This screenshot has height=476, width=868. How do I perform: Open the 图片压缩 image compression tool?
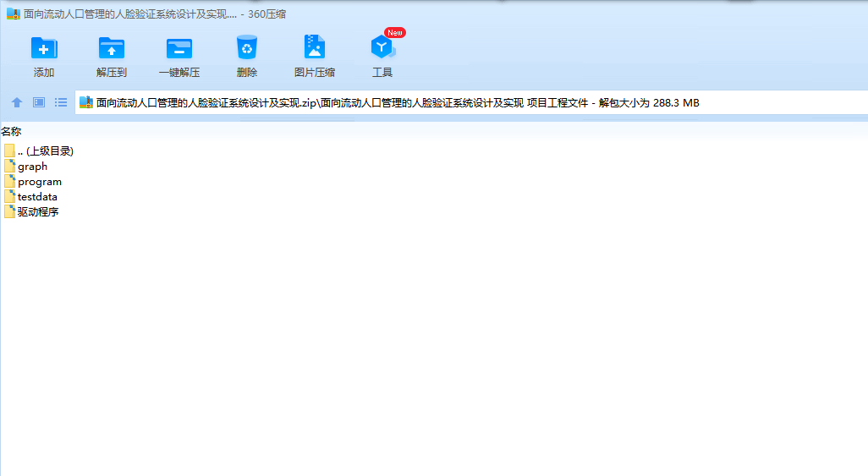315,47
